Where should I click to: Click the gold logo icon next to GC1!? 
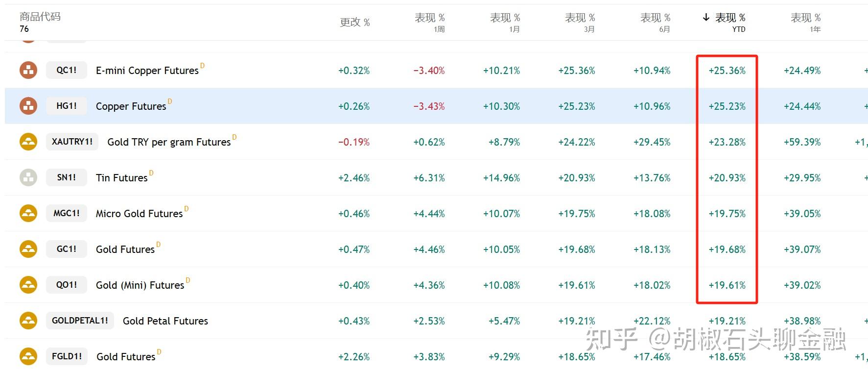pos(28,249)
